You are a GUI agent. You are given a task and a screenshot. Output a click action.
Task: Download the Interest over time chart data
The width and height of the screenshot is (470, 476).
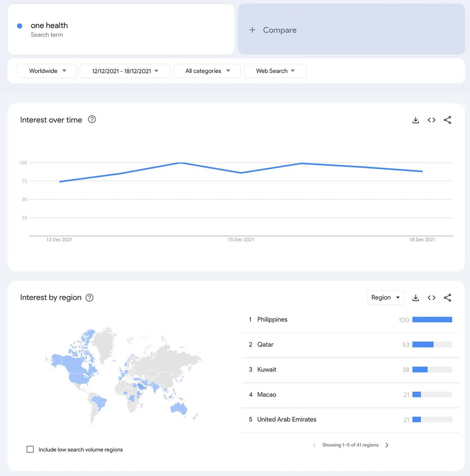tap(416, 120)
